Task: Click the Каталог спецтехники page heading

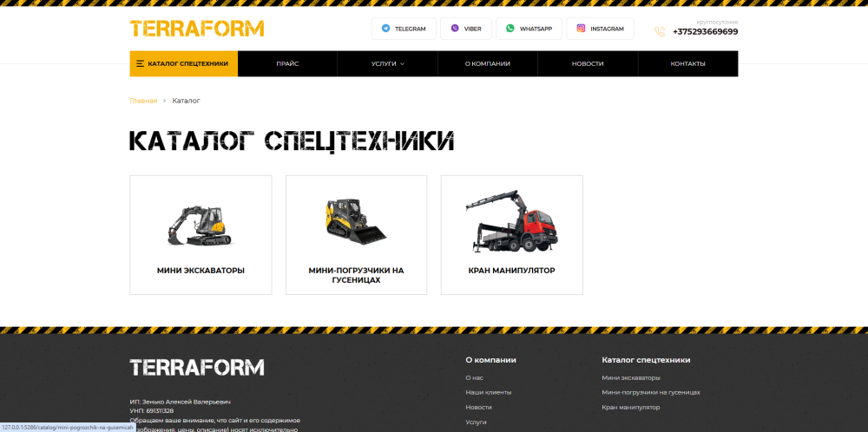Action: click(x=292, y=141)
